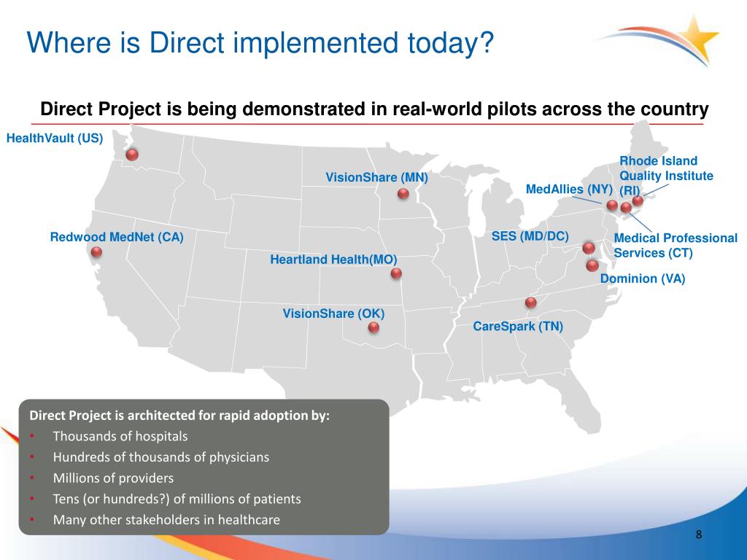747x560 pixels.
Task: Click the slide title 'Where is Direct implemented today?'
Action: pyautogui.click(x=260, y=42)
